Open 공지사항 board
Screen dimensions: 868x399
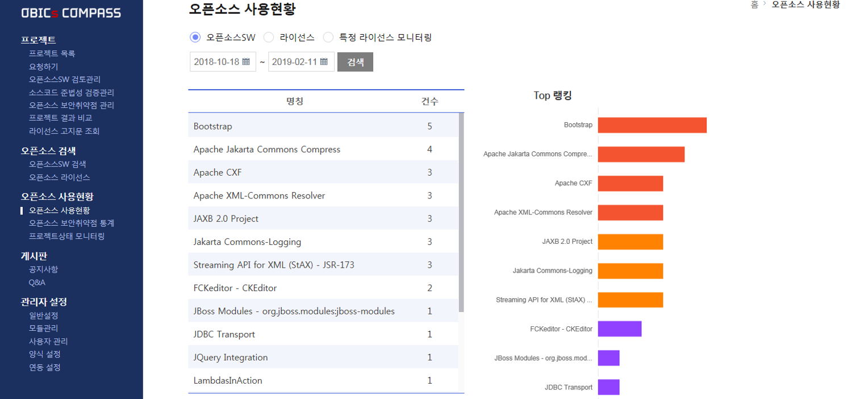point(44,269)
